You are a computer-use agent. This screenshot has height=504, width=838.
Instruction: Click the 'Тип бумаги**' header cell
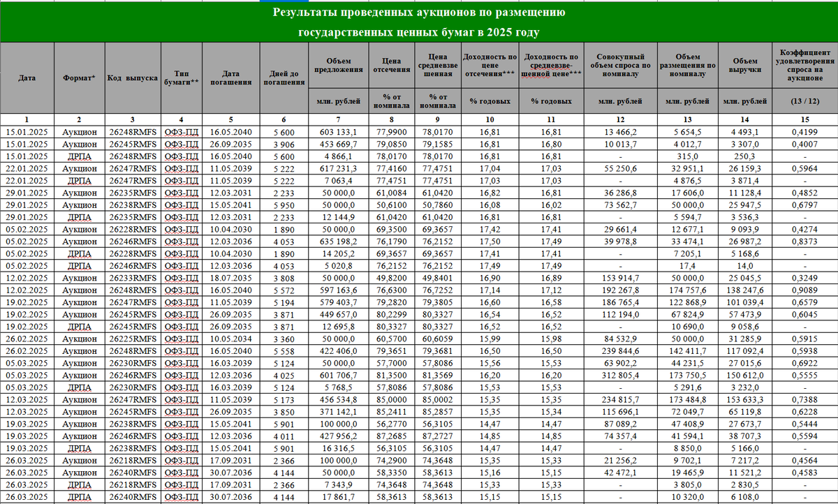181,77
